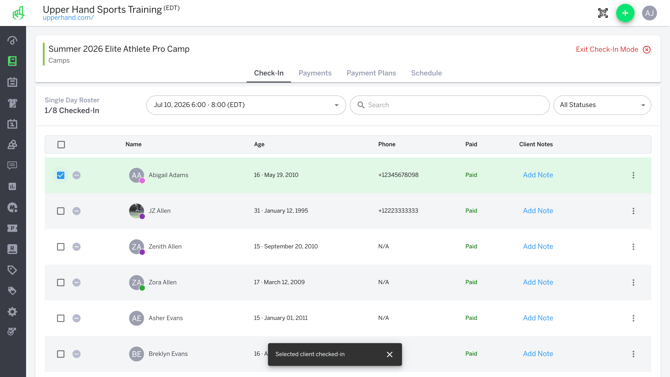
Task: Open more options for Asher Evans row
Action: (633, 318)
